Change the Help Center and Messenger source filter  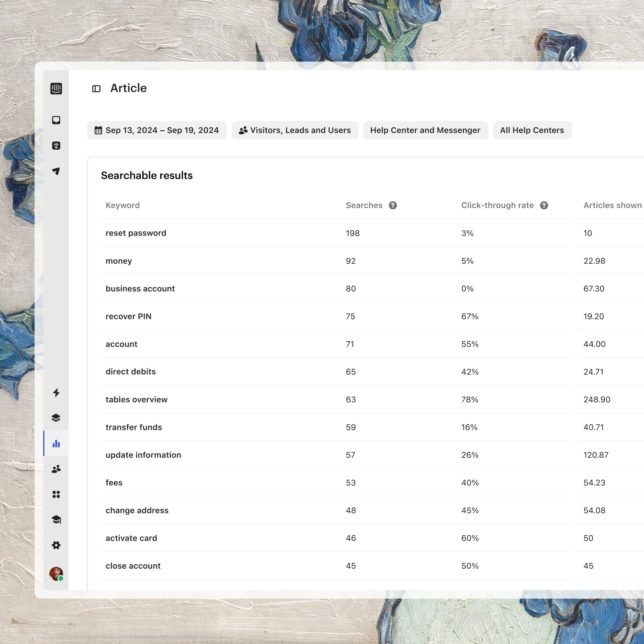(425, 130)
